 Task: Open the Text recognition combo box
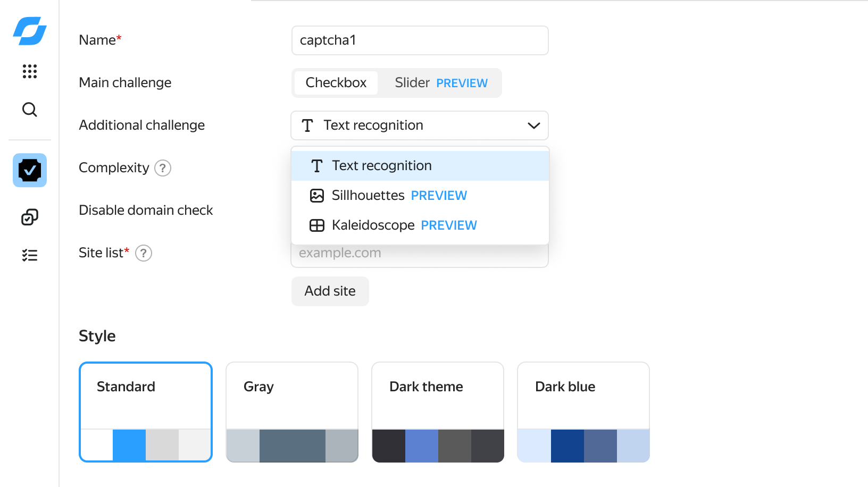420,125
